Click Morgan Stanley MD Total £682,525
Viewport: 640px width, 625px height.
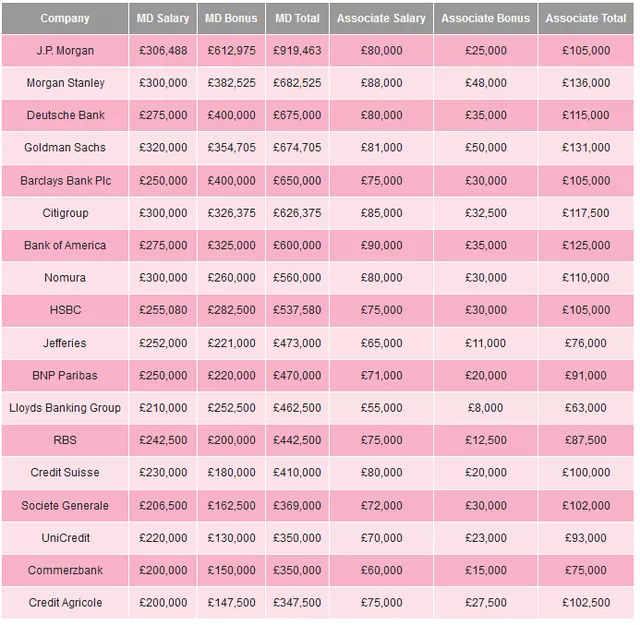[x=298, y=83]
